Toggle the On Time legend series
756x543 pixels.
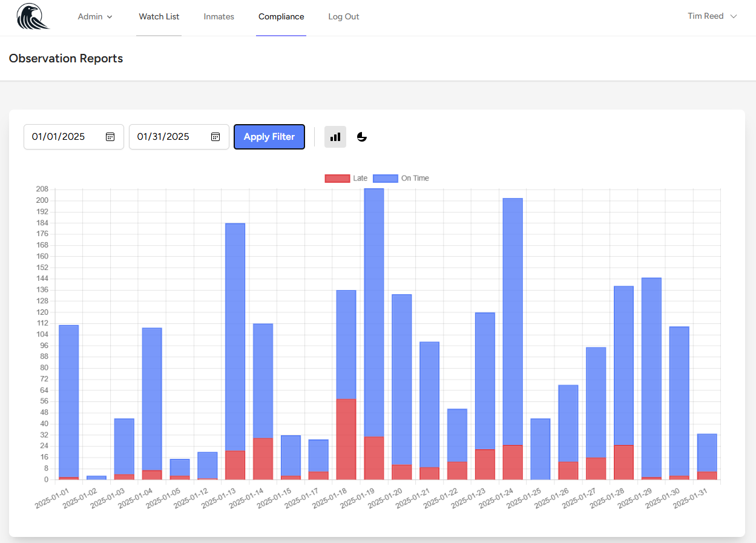[x=401, y=178]
